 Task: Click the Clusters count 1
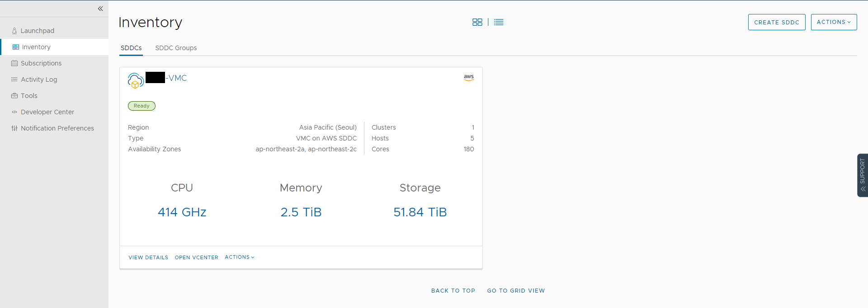(x=473, y=127)
